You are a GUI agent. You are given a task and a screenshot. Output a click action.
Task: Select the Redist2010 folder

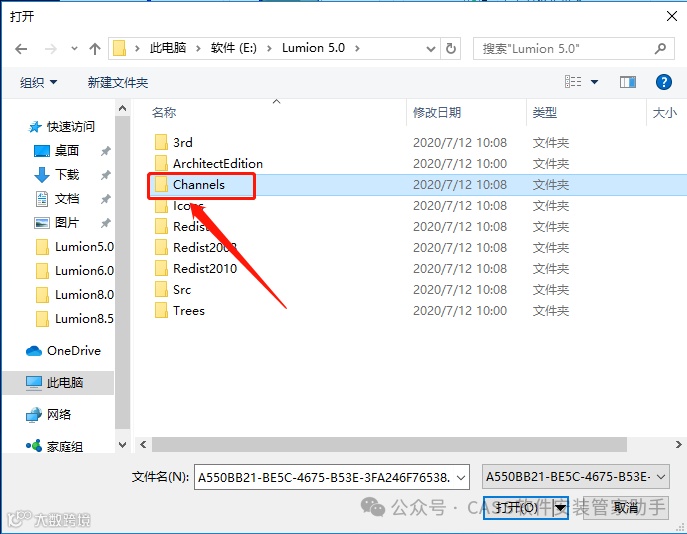tap(205, 269)
